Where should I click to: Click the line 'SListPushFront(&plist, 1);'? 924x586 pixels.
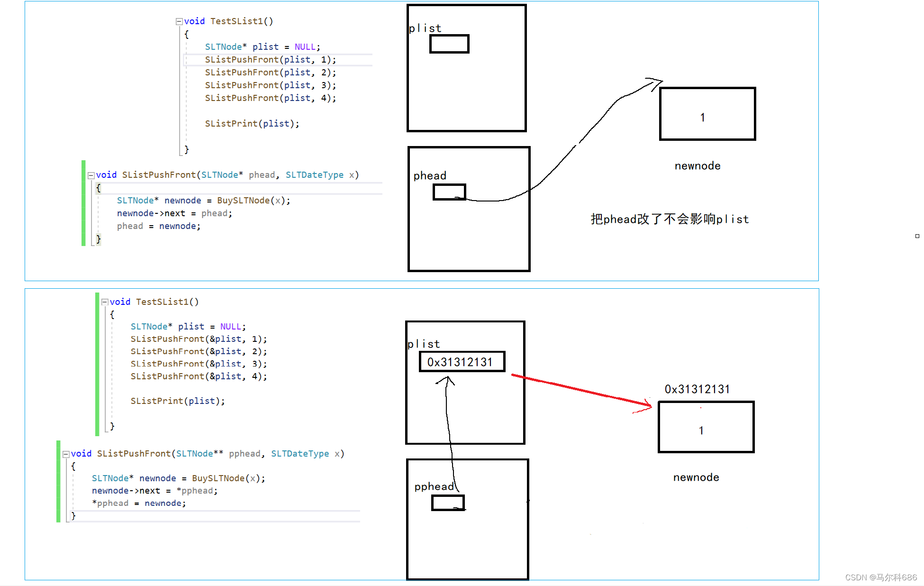pyautogui.click(x=199, y=339)
